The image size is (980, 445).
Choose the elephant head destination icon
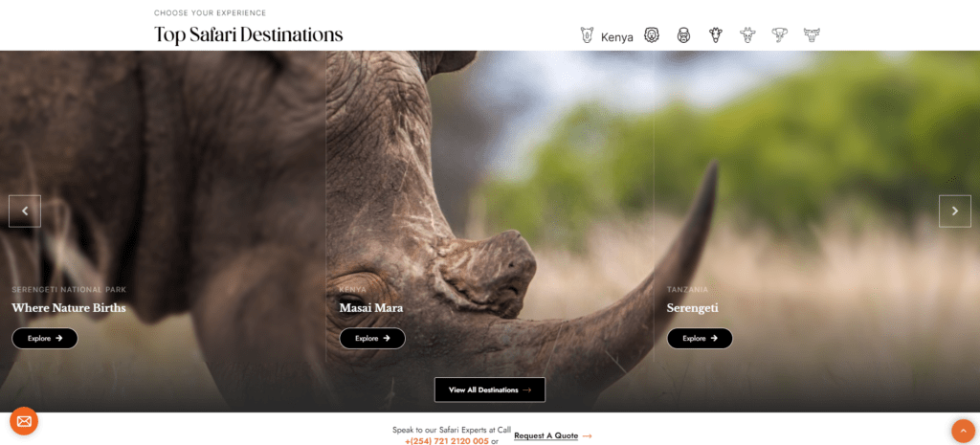[x=779, y=35]
